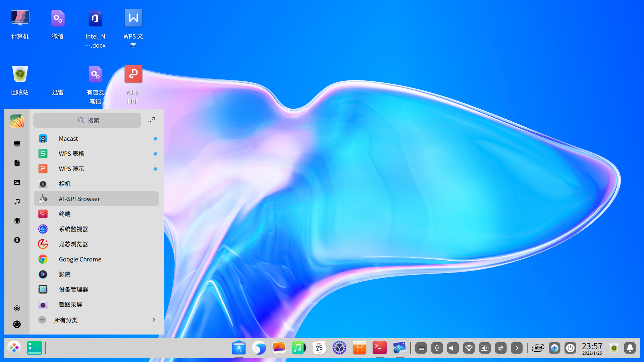
Task: Select AT-SPI Browser menu entry
Action: tap(79, 199)
